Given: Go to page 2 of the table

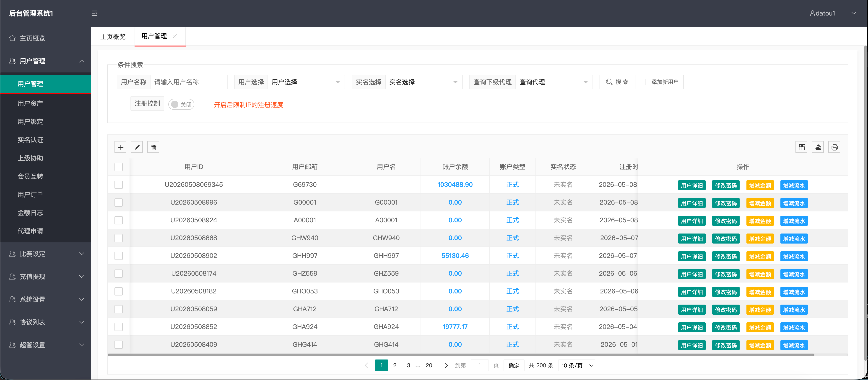Looking at the screenshot, I should [395, 365].
